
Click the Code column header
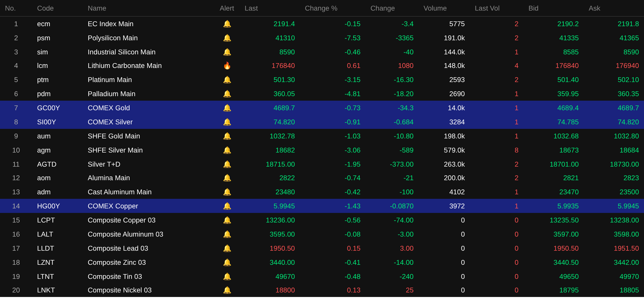(x=45, y=8)
